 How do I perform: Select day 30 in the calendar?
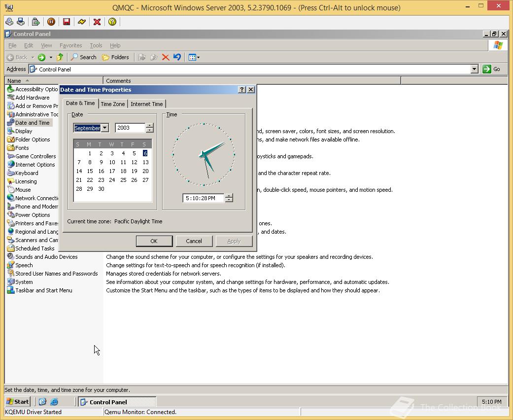pos(101,189)
